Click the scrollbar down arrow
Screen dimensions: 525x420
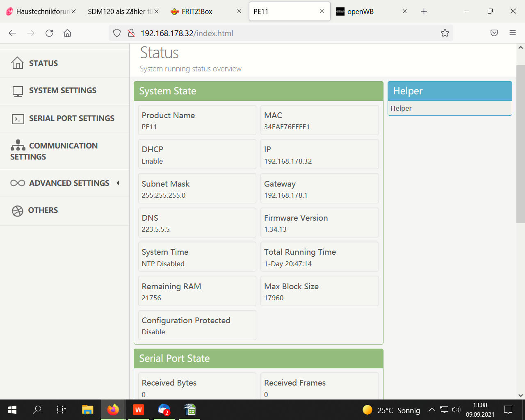coord(520,395)
